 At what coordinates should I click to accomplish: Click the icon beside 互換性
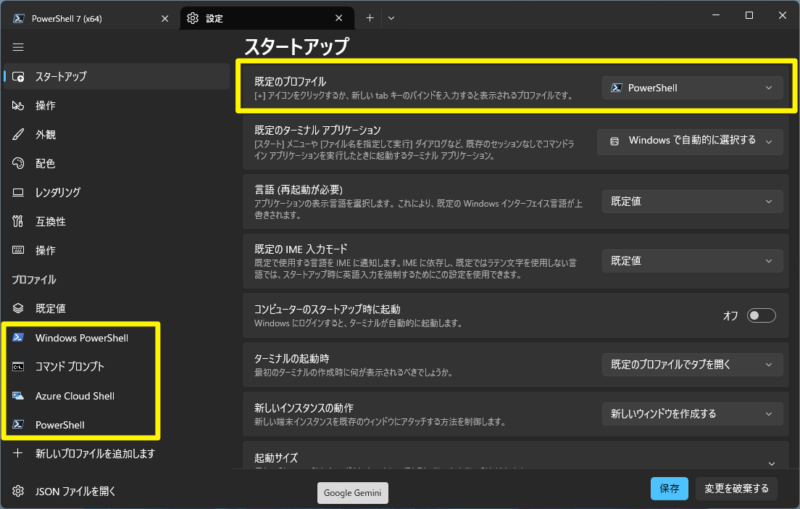(x=18, y=221)
